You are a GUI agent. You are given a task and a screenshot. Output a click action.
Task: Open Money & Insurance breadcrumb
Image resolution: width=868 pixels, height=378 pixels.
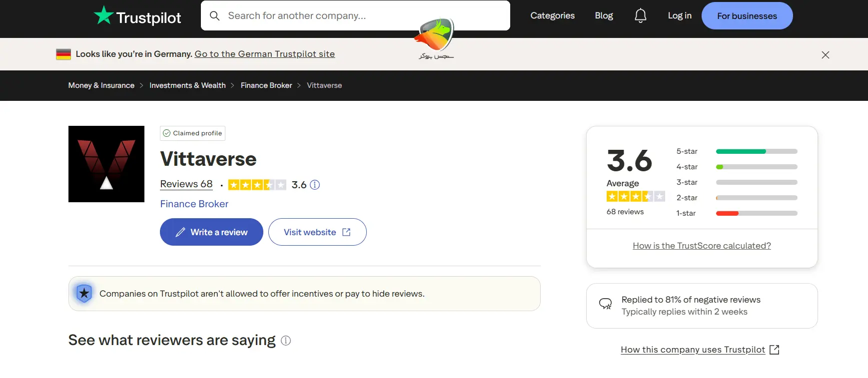click(x=101, y=85)
